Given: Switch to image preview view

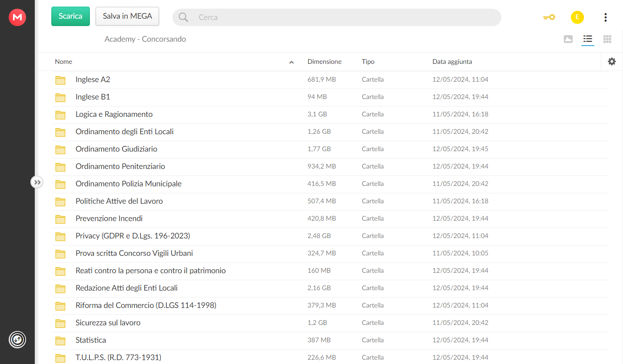Looking at the screenshot, I should pyautogui.click(x=568, y=39).
